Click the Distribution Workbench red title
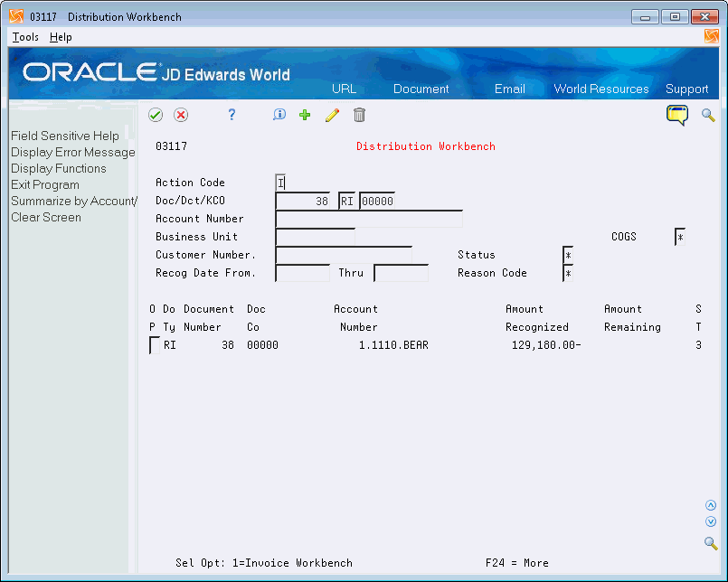This screenshot has width=728, height=582. point(426,146)
